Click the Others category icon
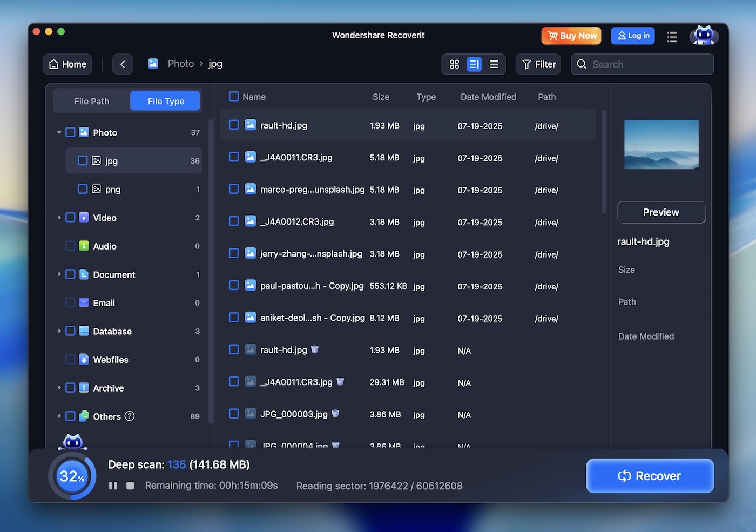 tap(84, 416)
